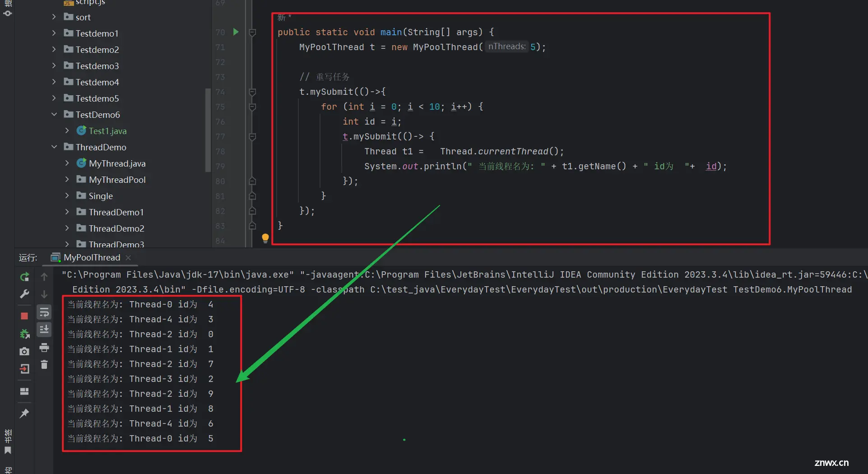Open run configuration wrench icon

tap(24, 294)
